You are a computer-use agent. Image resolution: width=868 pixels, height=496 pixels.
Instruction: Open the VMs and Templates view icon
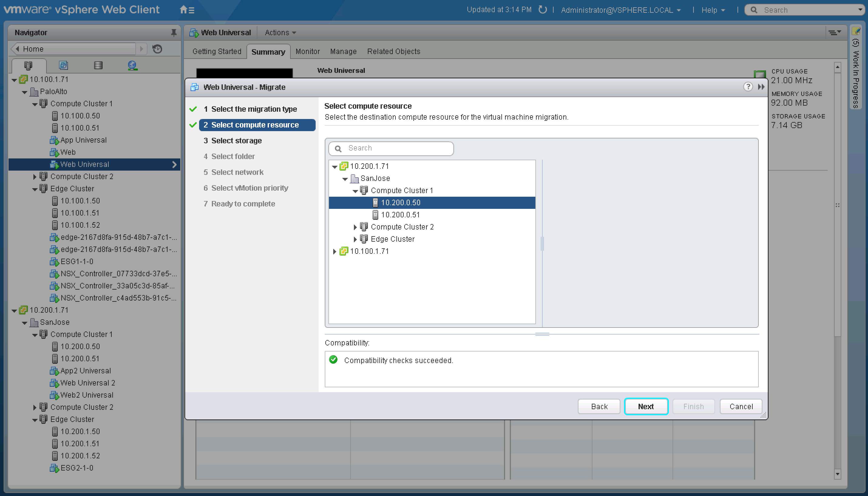click(x=63, y=65)
